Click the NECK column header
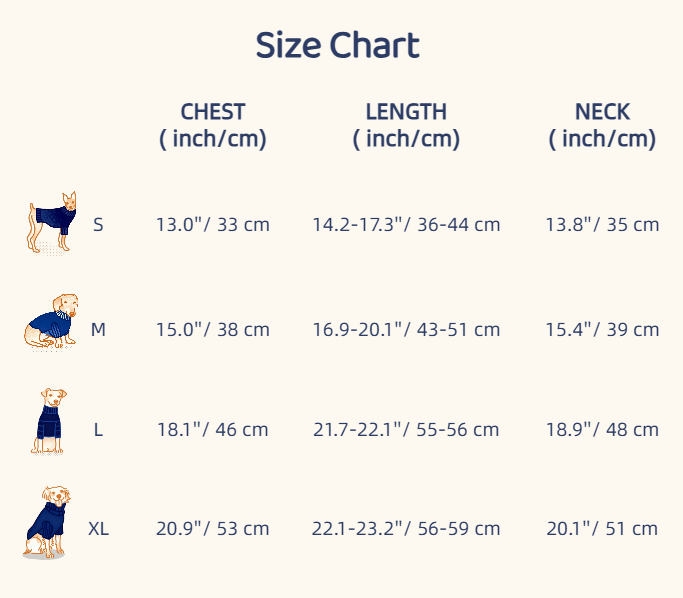The height and width of the screenshot is (598, 683). [x=602, y=125]
